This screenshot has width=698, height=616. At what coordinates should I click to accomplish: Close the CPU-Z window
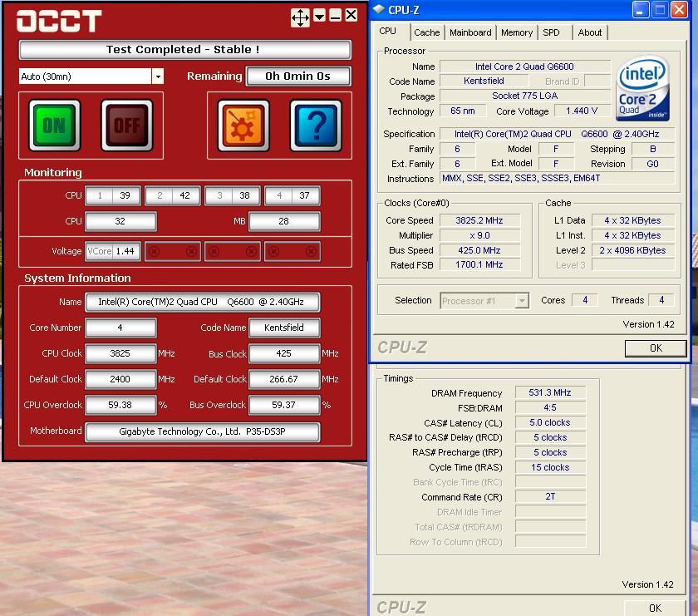(679, 10)
